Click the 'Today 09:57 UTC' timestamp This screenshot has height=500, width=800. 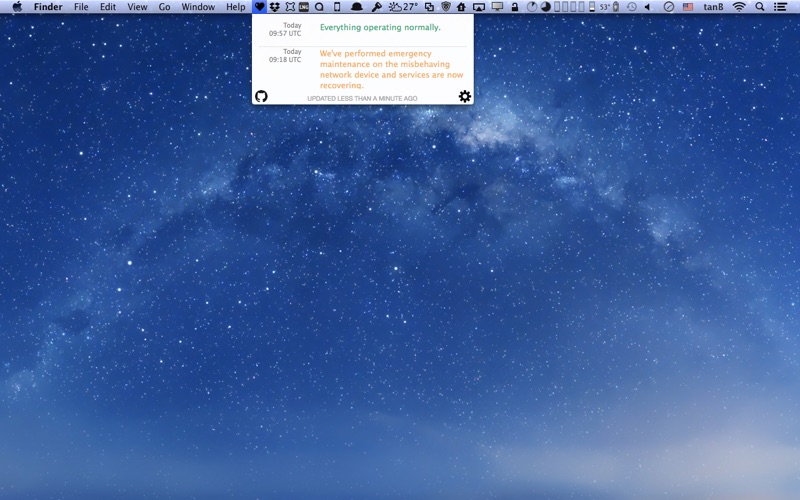coord(285,29)
